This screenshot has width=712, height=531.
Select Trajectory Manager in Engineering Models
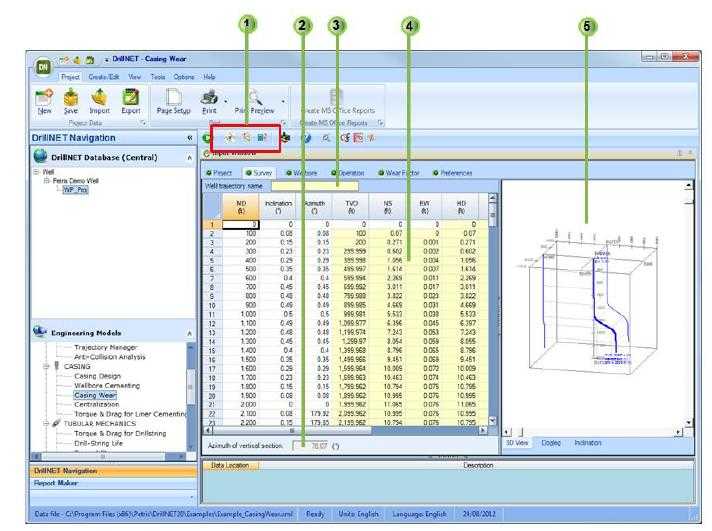click(105, 347)
